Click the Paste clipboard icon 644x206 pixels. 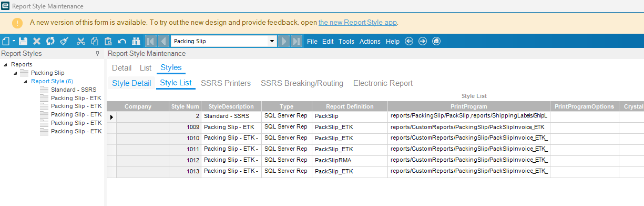click(108, 41)
